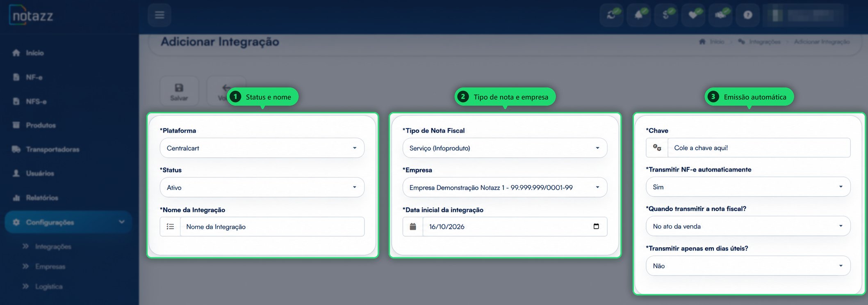Open the notifications bell icon
This screenshot has width=868, height=305.
(x=639, y=15)
